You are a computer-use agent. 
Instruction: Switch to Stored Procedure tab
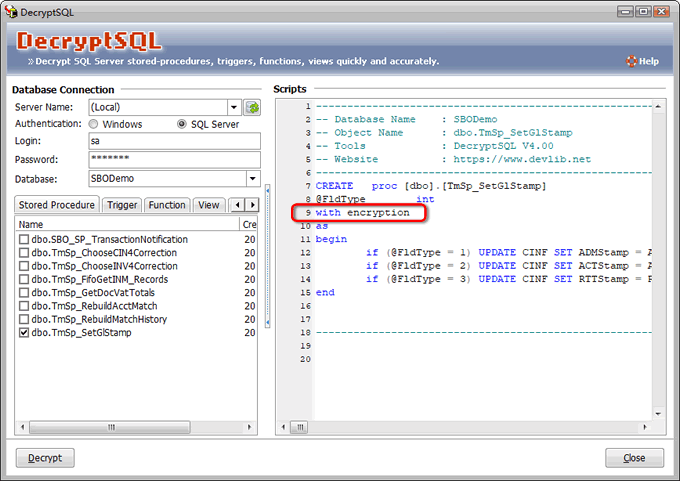click(57, 205)
